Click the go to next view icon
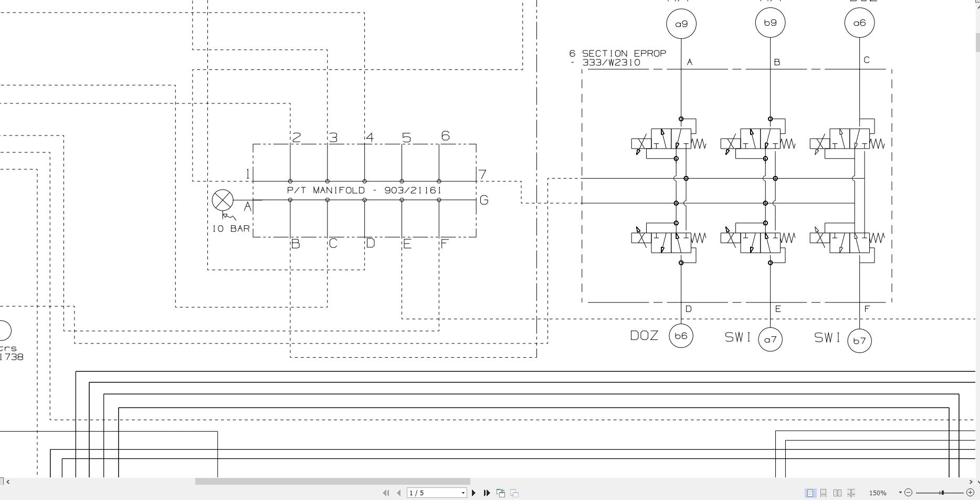 [x=514, y=493]
